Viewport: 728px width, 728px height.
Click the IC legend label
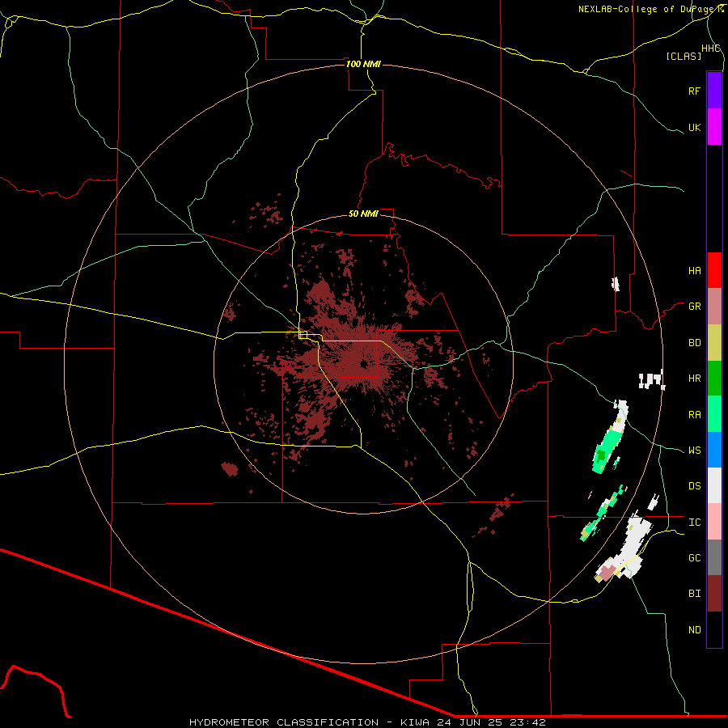pyautogui.click(x=694, y=523)
